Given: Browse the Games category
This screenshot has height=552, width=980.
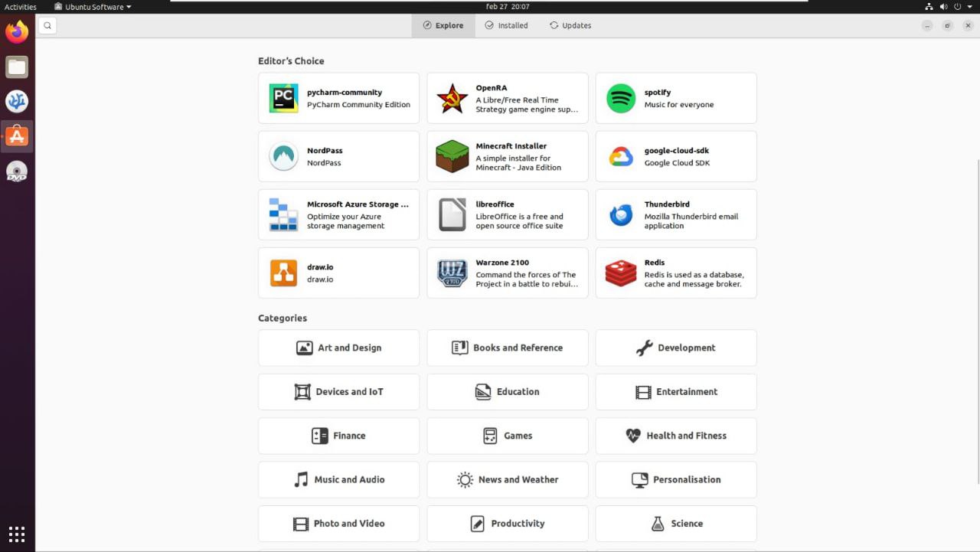Looking at the screenshot, I should 508,436.
